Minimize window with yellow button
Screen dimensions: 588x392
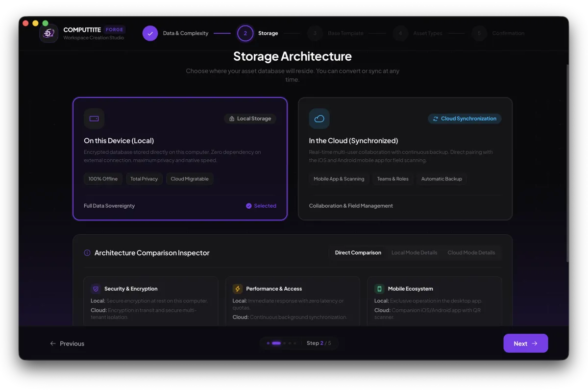pyautogui.click(x=35, y=23)
